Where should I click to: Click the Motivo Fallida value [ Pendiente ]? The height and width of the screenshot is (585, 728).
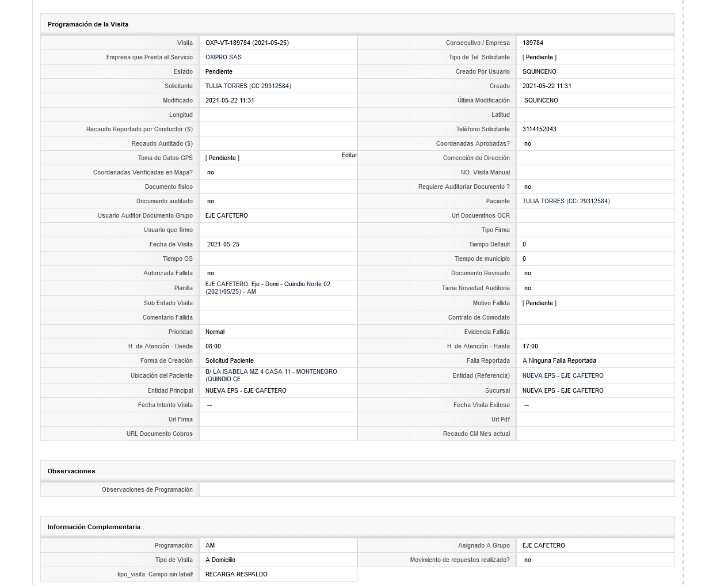click(539, 303)
